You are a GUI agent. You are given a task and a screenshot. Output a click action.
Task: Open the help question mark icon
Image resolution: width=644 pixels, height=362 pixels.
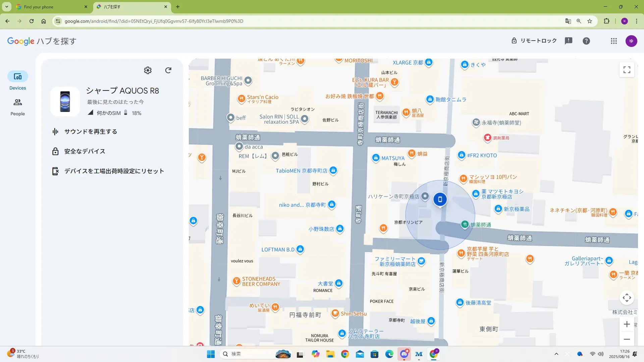tap(586, 41)
